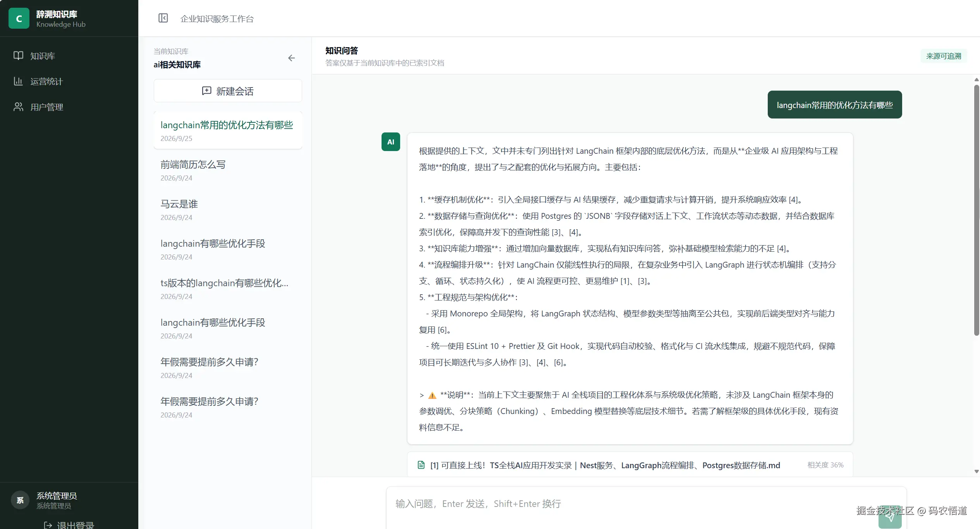Screen dimensions: 980x529
Task: Click the book icon next to 知识库
Action: [x=18, y=56]
